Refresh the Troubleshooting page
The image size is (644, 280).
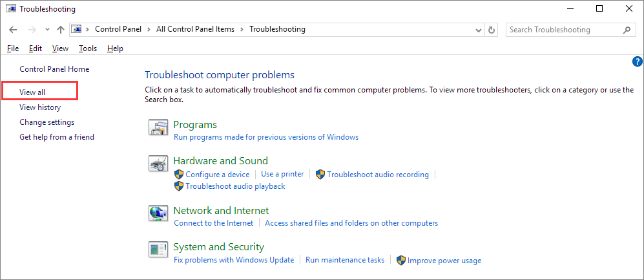(492, 30)
